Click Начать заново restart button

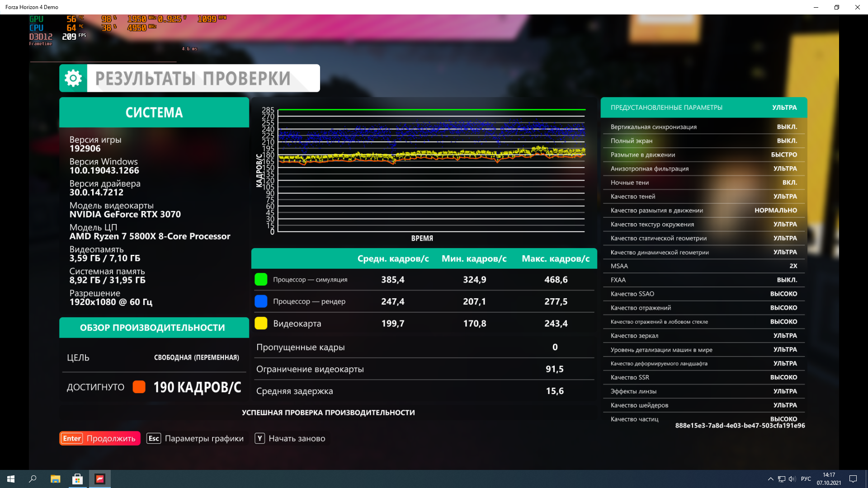(x=290, y=438)
